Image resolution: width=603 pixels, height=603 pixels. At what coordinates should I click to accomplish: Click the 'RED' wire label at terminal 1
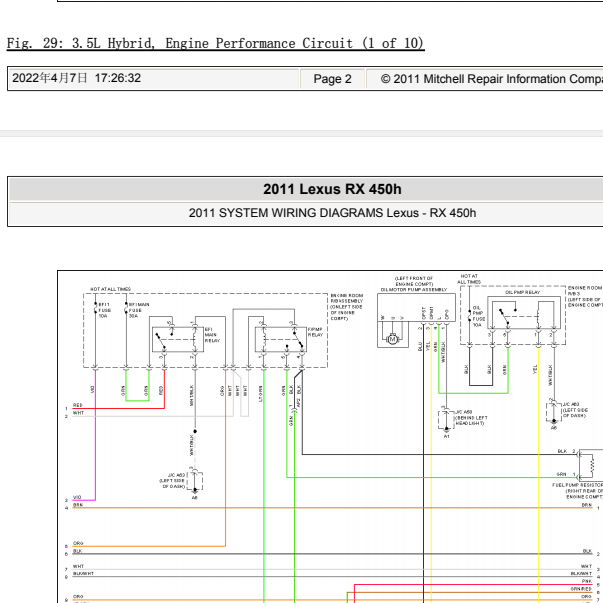tap(78, 405)
